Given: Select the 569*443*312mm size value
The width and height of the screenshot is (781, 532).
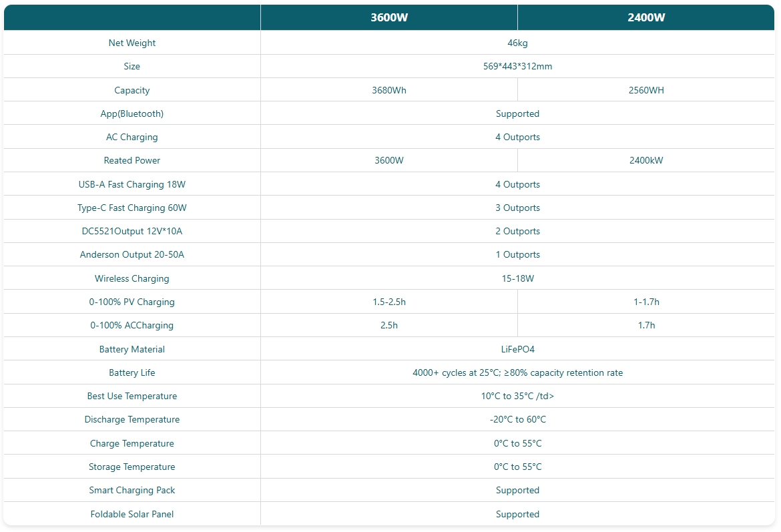Looking at the screenshot, I should (517, 66).
